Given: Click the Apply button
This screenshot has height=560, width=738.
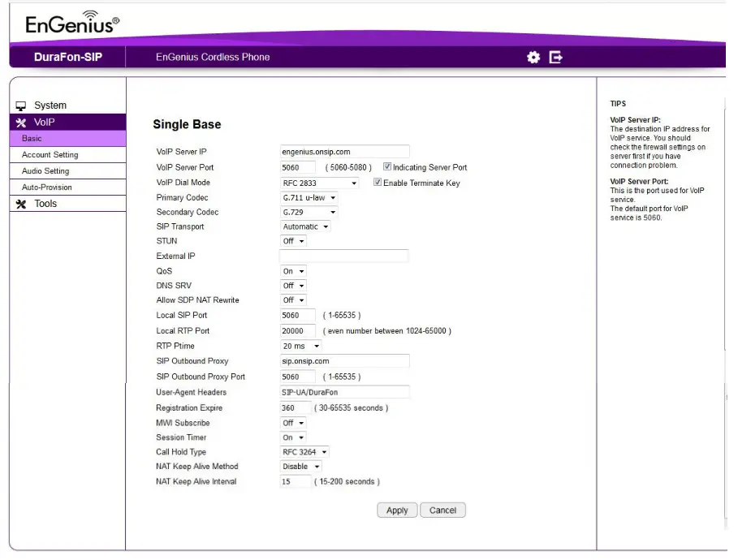Looking at the screenshot, I should pos(397,510).
